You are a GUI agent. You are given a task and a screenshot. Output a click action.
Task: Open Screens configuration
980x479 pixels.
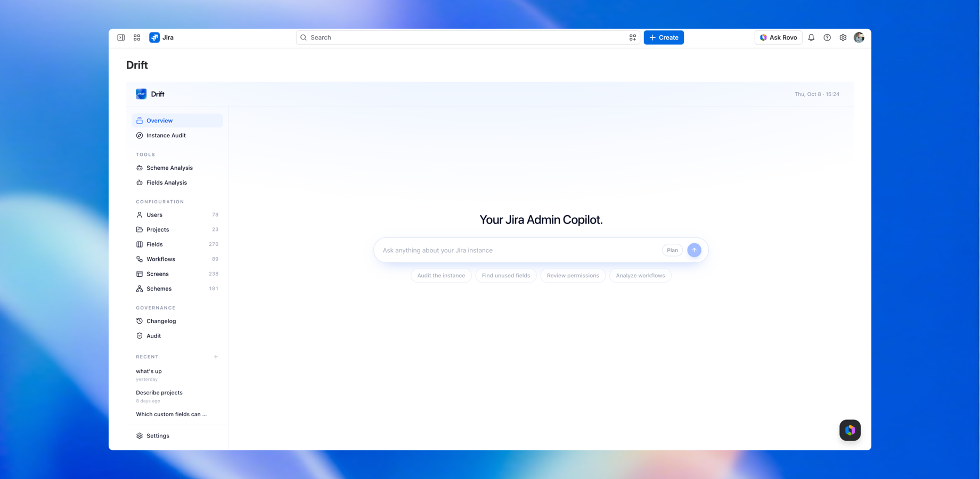click(177, 274)
